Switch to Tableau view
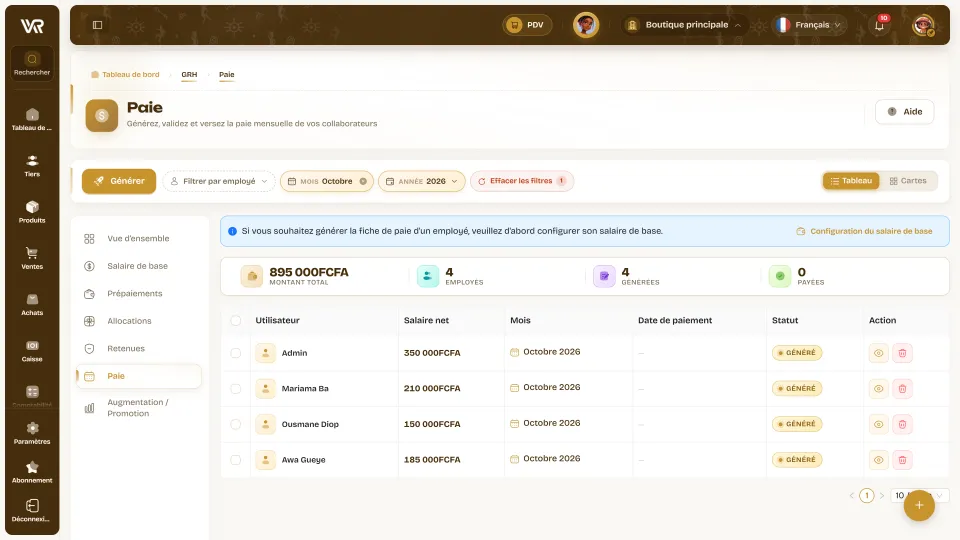Image resolution: width=960 pixels, height=540 pixels. [851, 181]
